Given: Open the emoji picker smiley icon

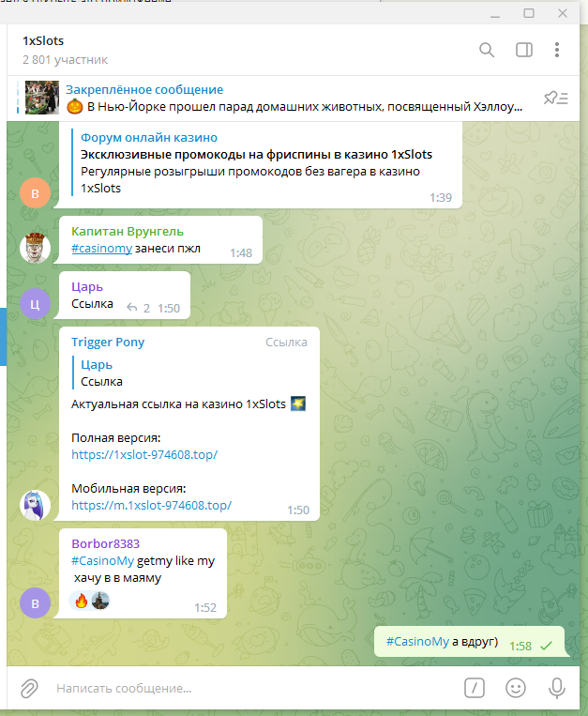Looking at the screenshot, I should (x=516, y=688).
